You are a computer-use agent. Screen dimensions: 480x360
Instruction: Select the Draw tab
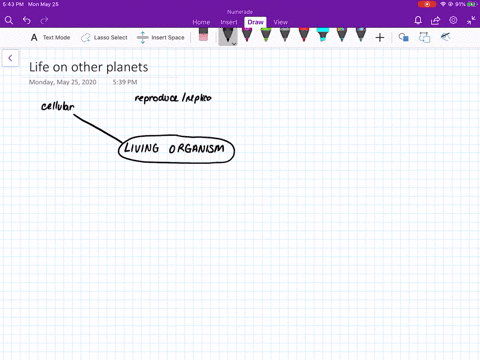tap(255, 22)
